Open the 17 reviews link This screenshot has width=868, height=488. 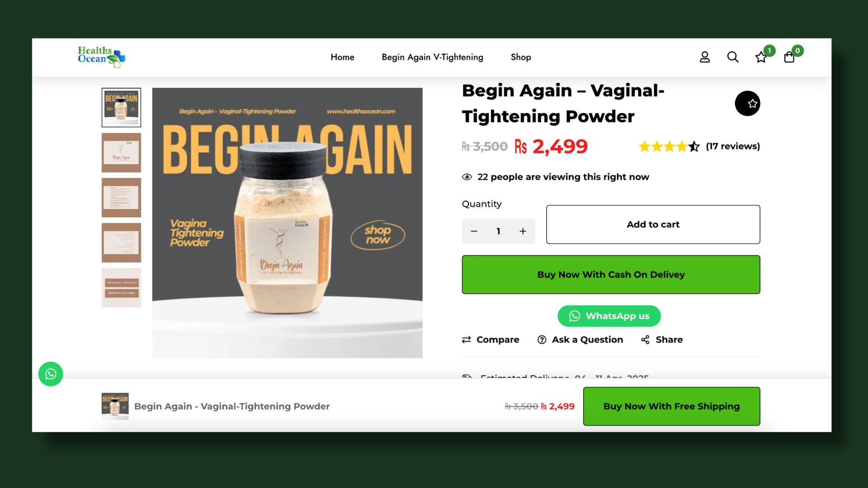click(733, 146)
